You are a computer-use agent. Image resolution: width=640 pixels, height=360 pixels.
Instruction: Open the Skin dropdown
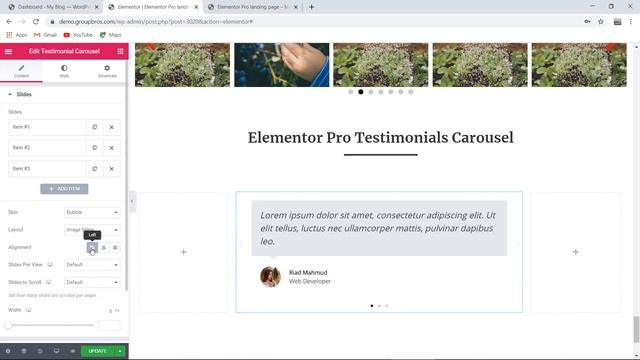click(92, 212)
